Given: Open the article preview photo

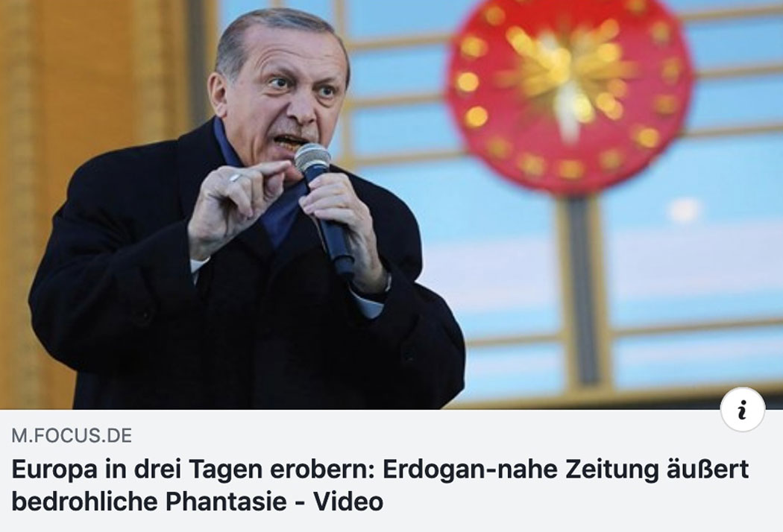Looking at the screenshot, I should (391, 205).
